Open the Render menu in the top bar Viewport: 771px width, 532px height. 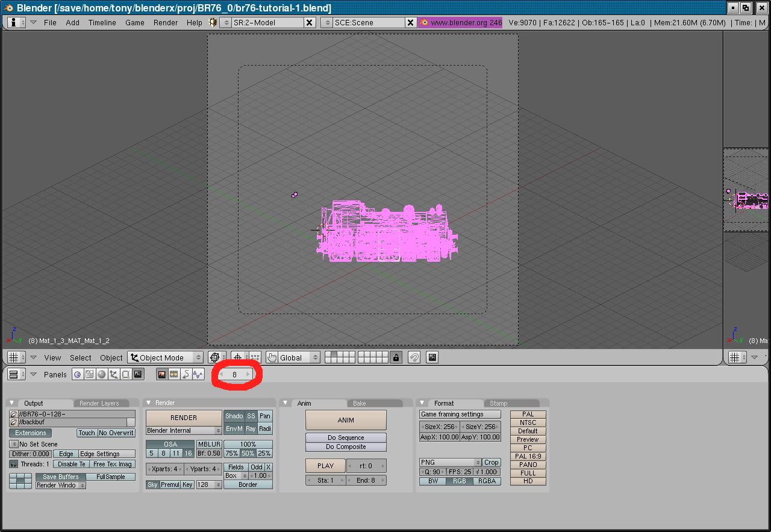(x=165, y=22)
